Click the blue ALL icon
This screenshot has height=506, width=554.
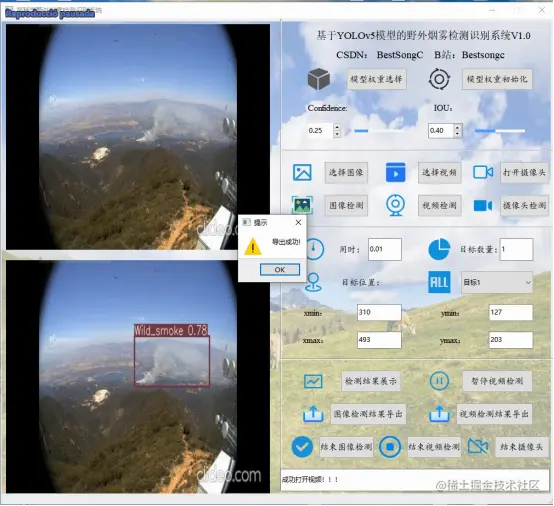439,282
